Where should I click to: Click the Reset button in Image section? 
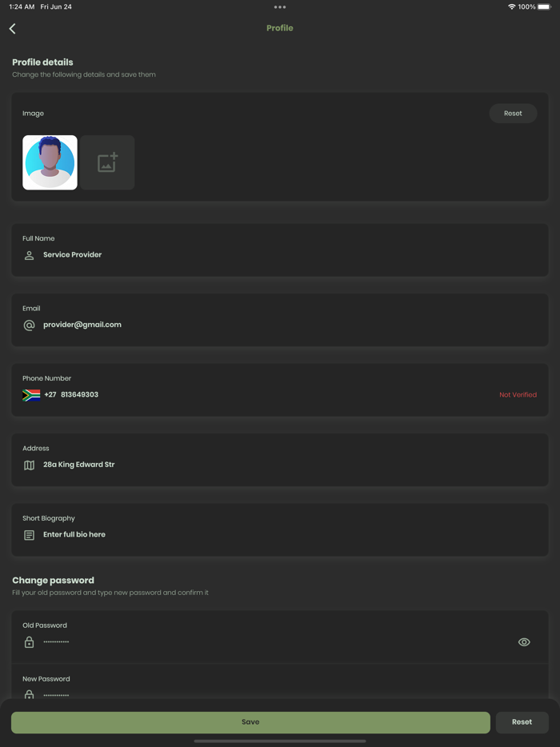pyautogui.click(x=514, y=114)
